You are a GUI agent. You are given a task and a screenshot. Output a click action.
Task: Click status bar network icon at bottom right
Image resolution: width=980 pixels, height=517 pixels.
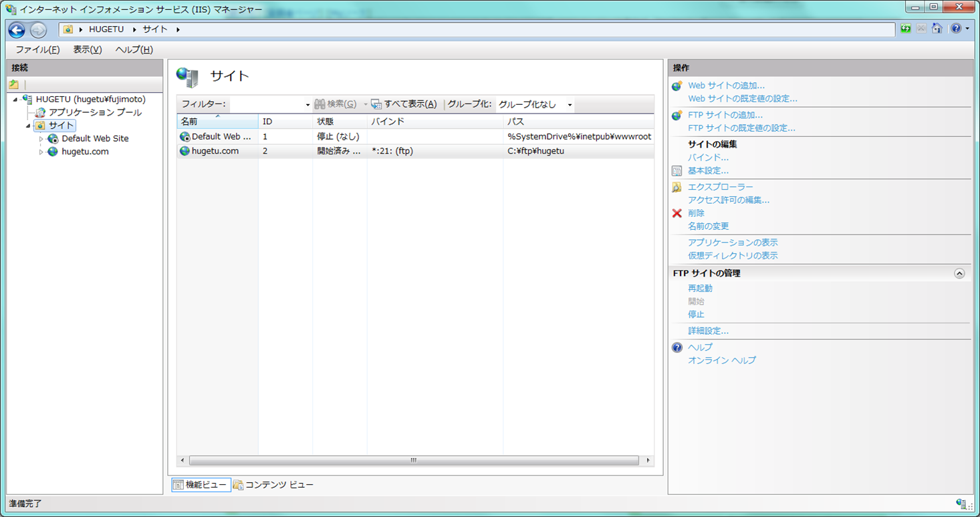click(961, 504)
